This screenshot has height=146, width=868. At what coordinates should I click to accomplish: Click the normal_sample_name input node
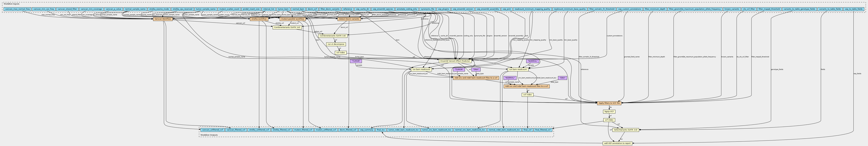(x=135, y=9)
